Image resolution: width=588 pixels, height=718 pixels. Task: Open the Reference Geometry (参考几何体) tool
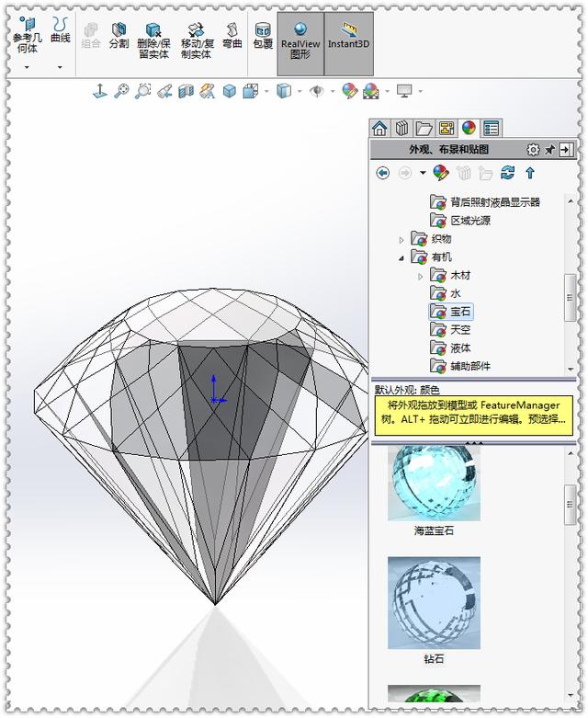[x=27, y=35]
